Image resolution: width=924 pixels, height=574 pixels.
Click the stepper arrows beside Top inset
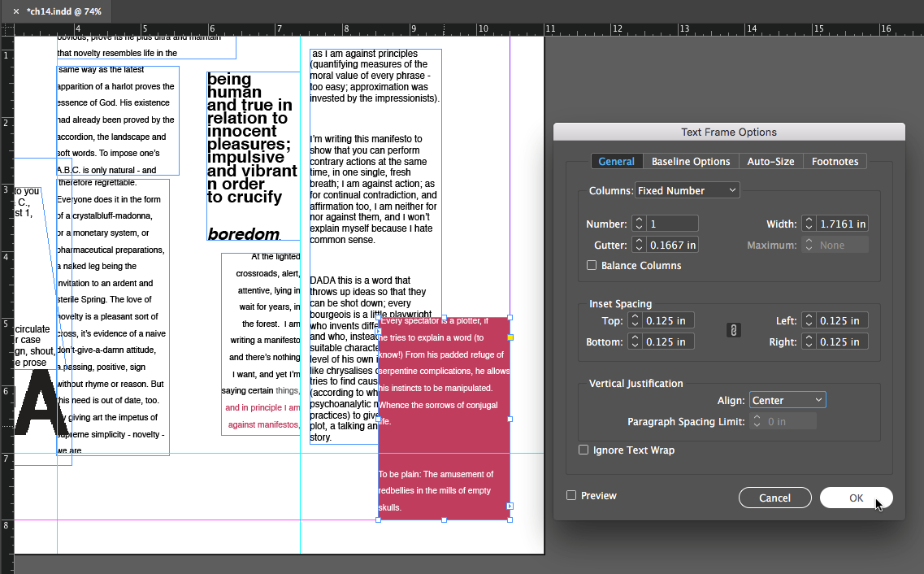coord(636,321)
